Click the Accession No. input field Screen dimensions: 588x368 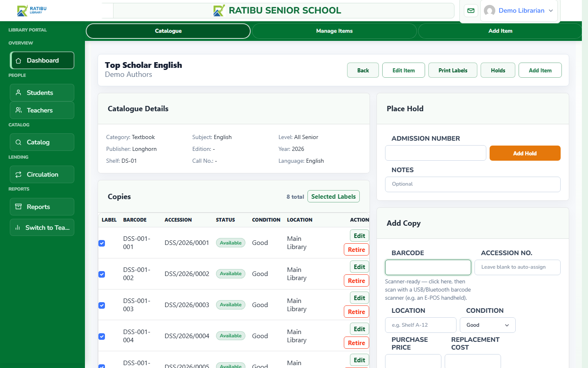click(517, 267)
